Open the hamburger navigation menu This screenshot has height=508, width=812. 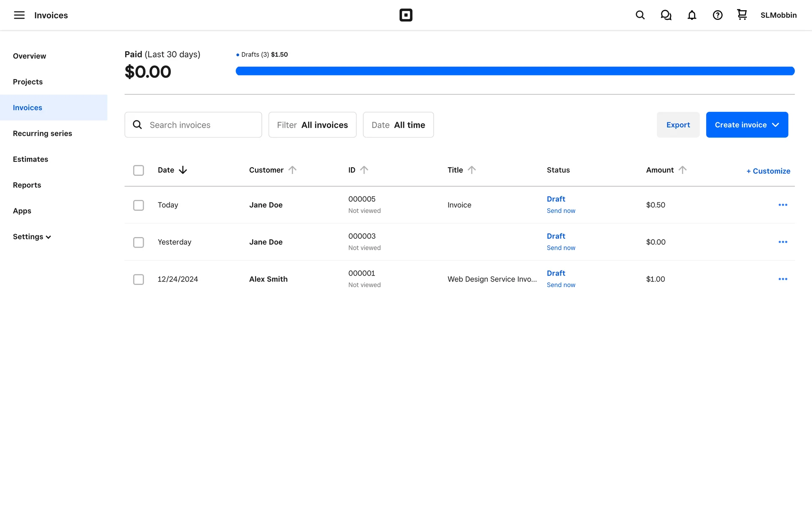point(19,15)
